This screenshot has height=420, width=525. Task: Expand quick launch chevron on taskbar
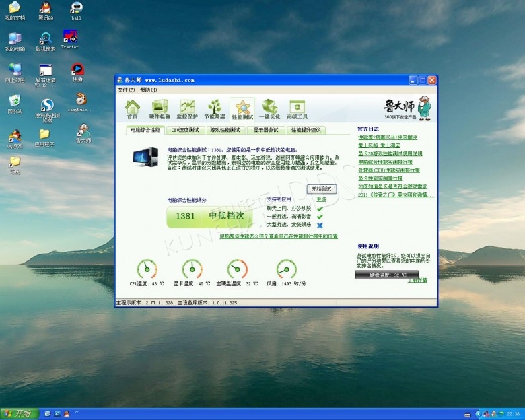point(76,412)
